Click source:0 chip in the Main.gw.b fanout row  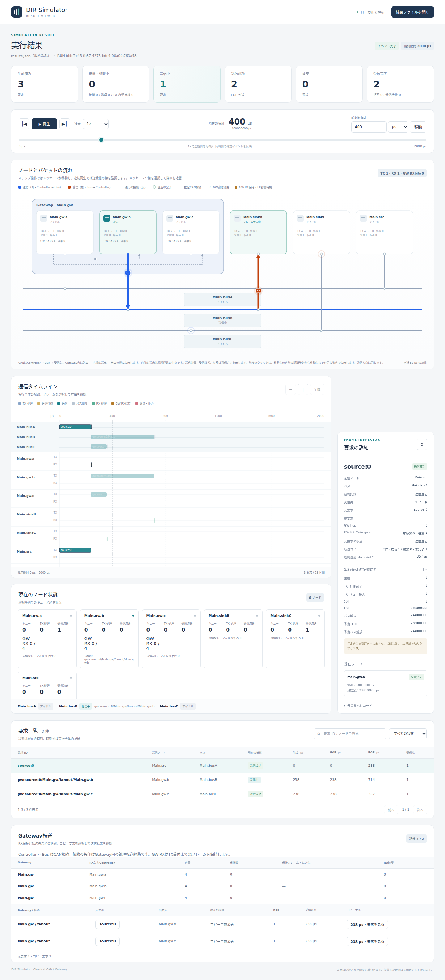pos(108,924)
